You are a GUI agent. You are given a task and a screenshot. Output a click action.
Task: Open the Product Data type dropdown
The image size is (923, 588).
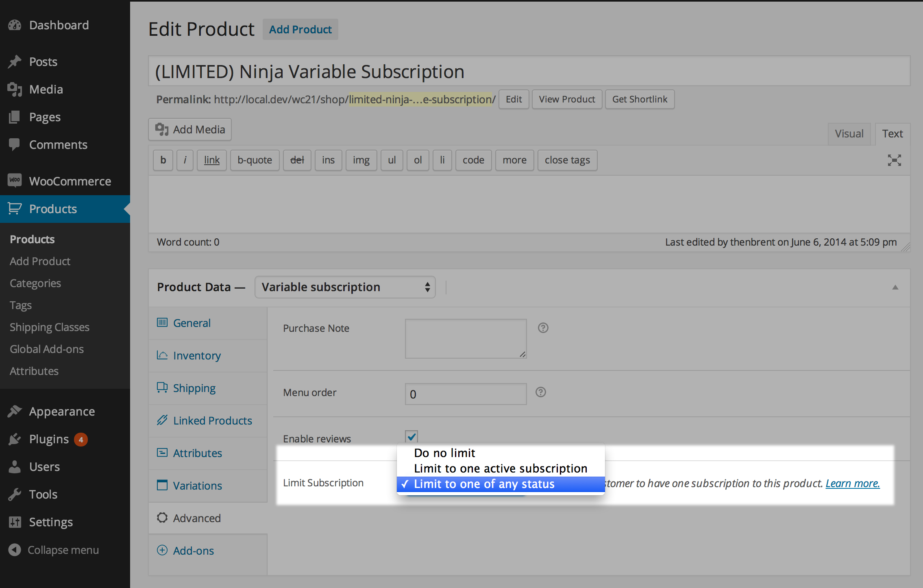click(344, 287)
